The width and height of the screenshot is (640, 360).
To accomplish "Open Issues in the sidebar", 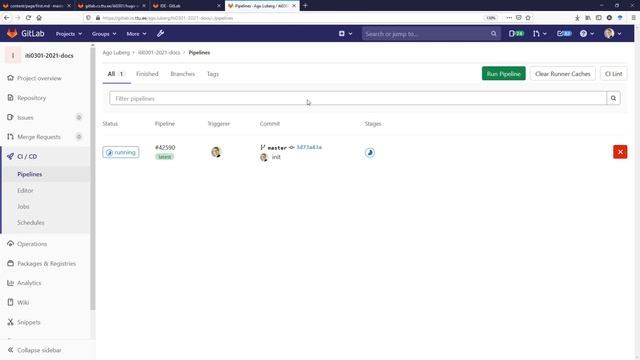I will [x=25, y=118].
